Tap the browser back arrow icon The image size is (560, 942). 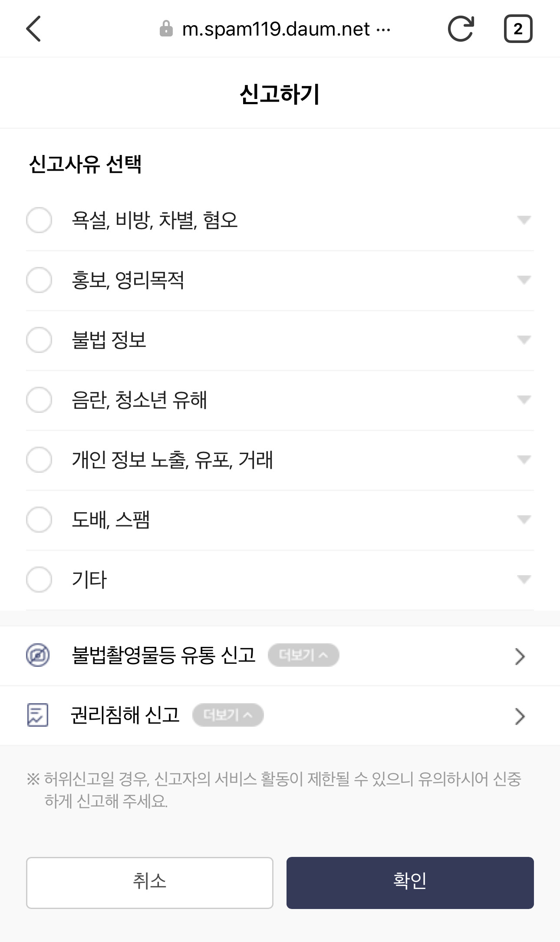(x=33, y=29)
